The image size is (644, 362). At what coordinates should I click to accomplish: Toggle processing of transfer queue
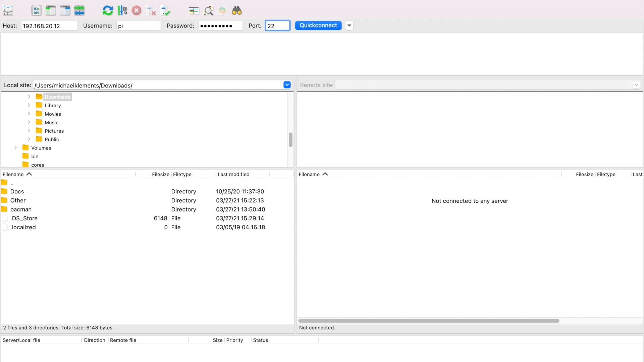point(122,11)
